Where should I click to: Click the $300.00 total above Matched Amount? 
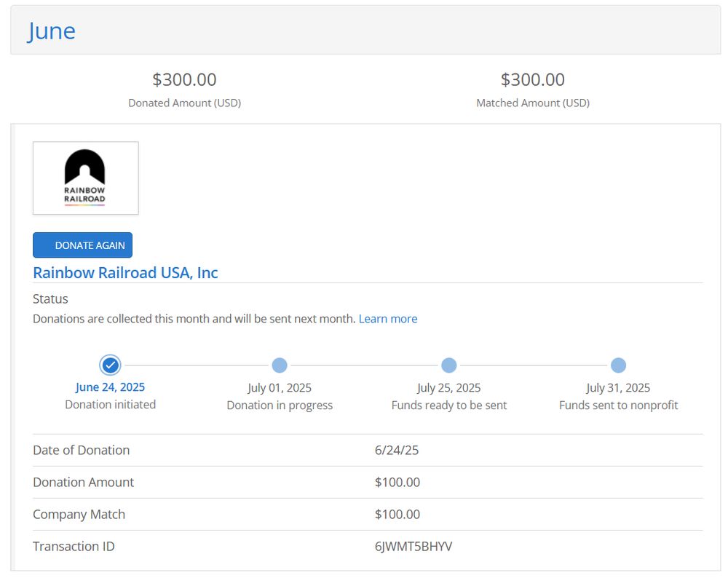[x=533, y=79]
